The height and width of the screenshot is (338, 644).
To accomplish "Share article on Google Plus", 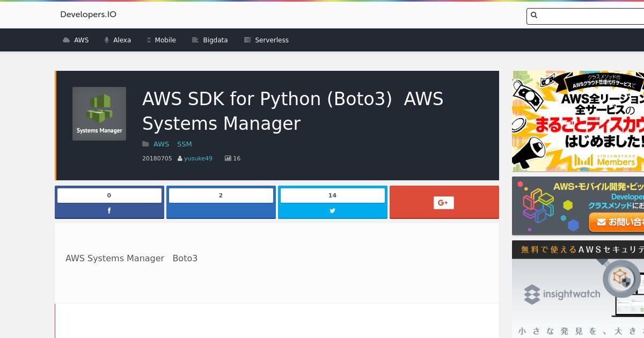I will click(444, 202).
